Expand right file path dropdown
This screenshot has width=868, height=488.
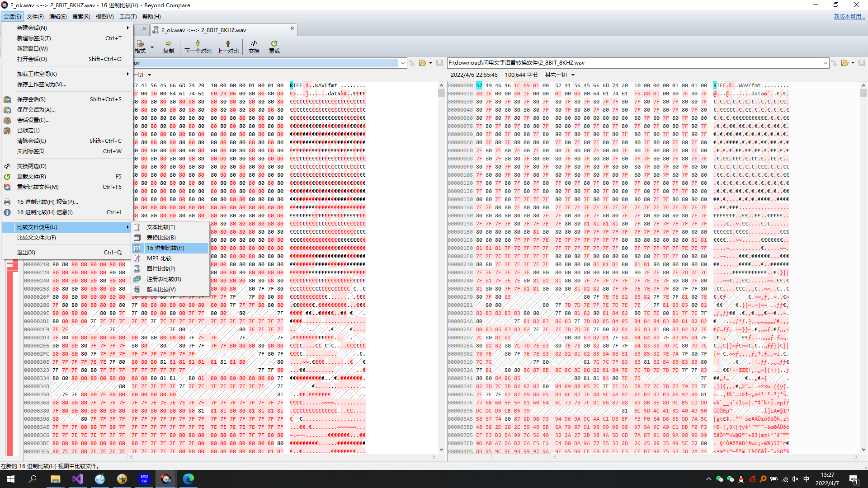(x=825, y=63)
